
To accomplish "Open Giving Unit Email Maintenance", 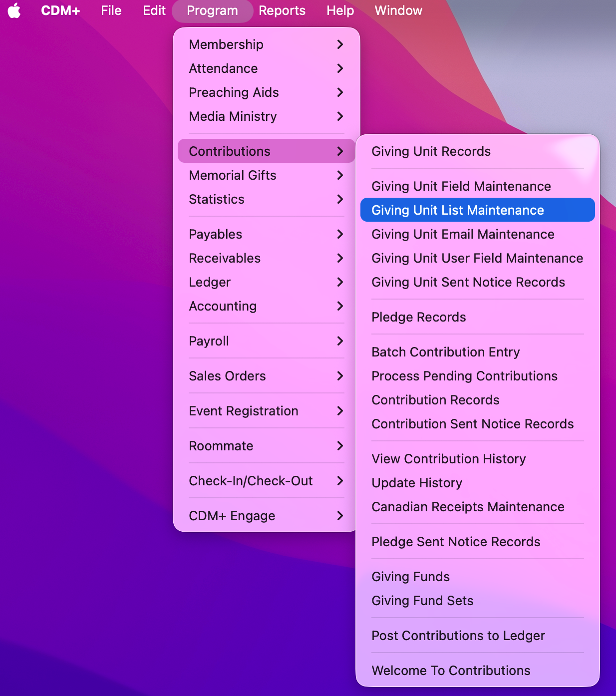I will point(478,234).
